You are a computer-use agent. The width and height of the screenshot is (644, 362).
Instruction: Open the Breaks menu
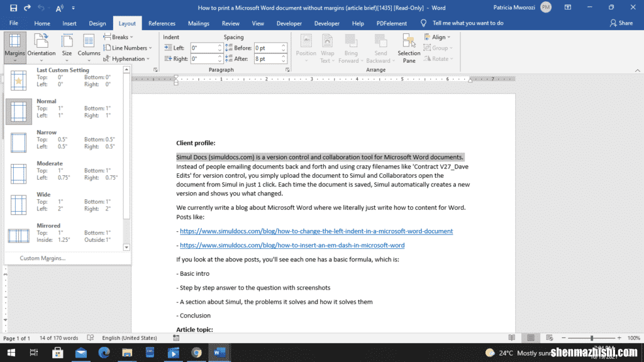(118, 37)
